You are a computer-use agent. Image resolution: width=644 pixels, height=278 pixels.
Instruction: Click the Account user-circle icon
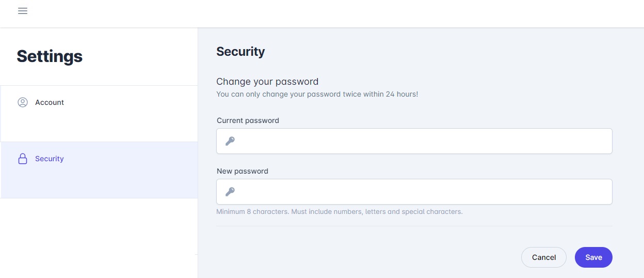coord(23,102)
